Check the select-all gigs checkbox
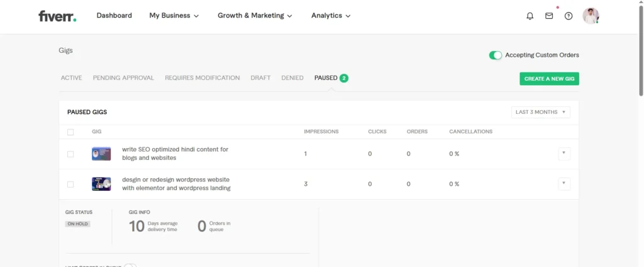Image resolution: width=644 pixels, height=267 pixels. (70, 132)
